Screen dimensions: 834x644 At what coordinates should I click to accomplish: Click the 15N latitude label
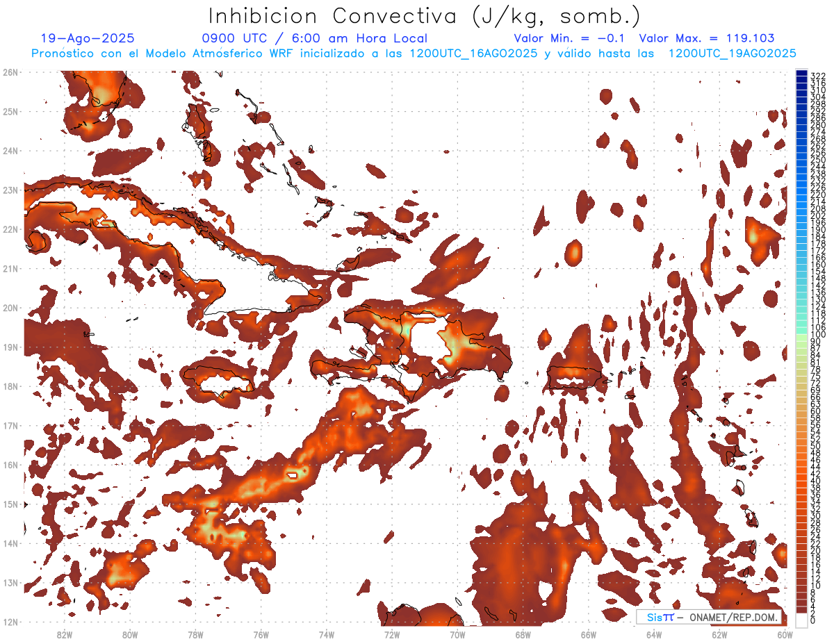click(10, 504)
